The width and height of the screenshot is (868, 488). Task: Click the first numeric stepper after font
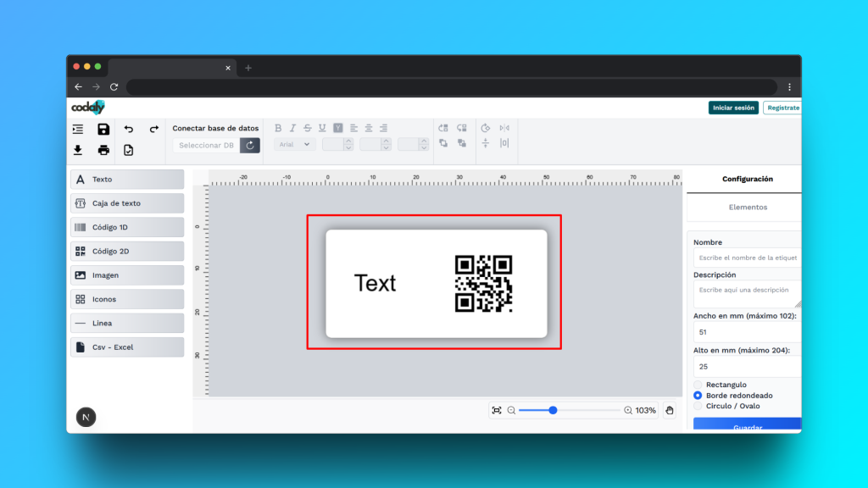point(337,144)
